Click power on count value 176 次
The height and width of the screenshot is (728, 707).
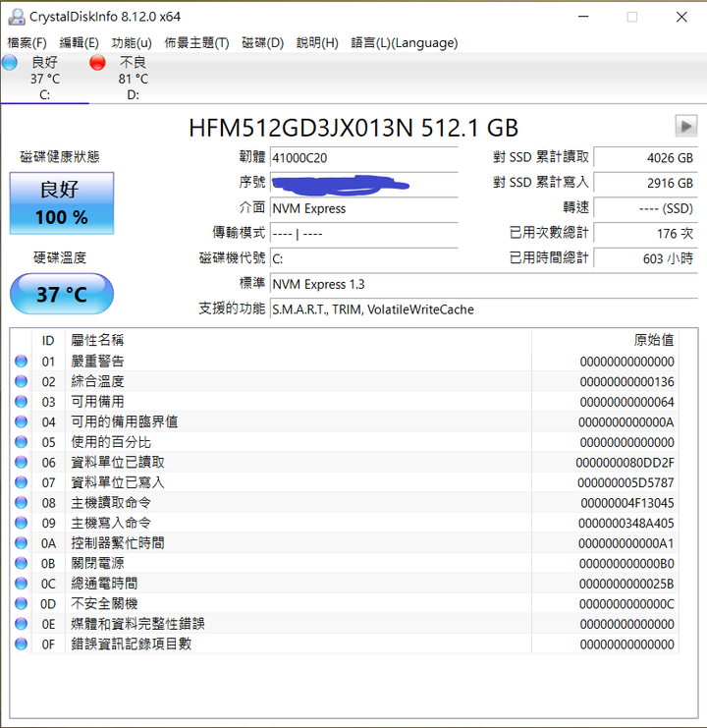(x=645, y=234)
